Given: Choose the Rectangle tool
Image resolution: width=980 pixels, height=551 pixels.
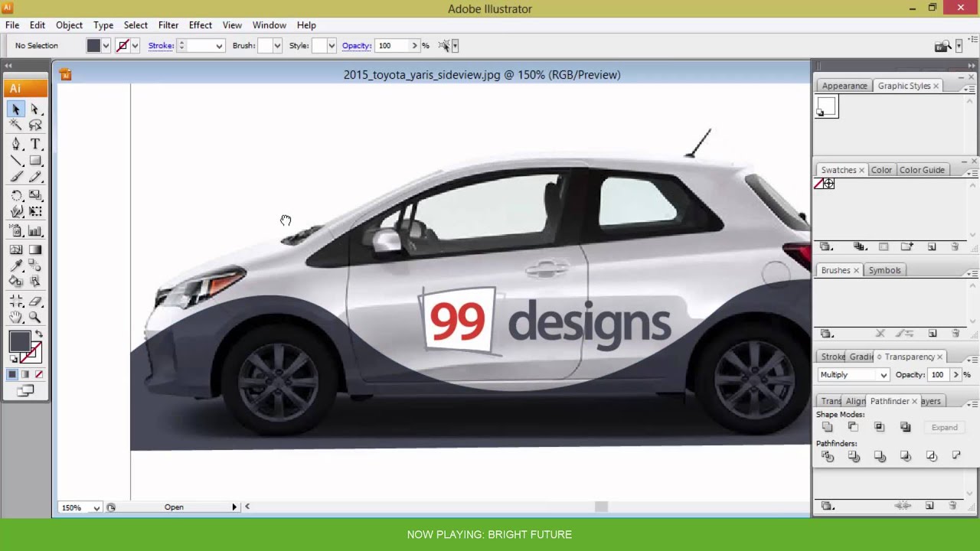Looking at the screenshot, I should pyautogui.click(x=35, y=161).
